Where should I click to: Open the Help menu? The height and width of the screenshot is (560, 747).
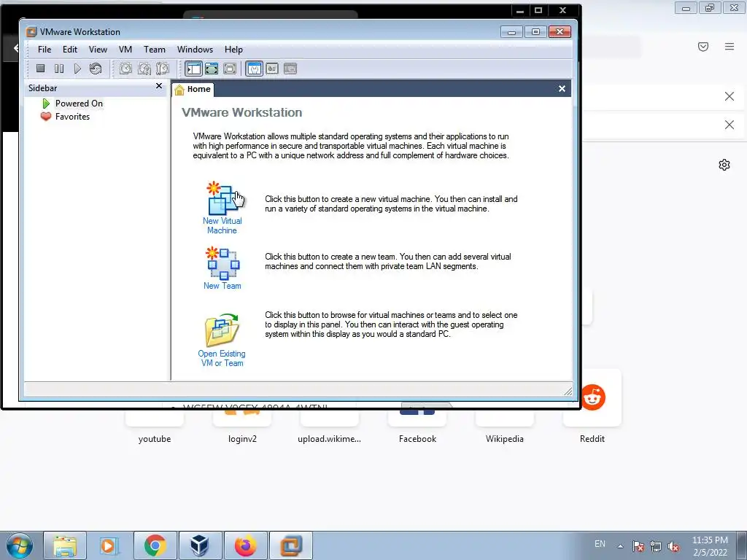(233, 50)
